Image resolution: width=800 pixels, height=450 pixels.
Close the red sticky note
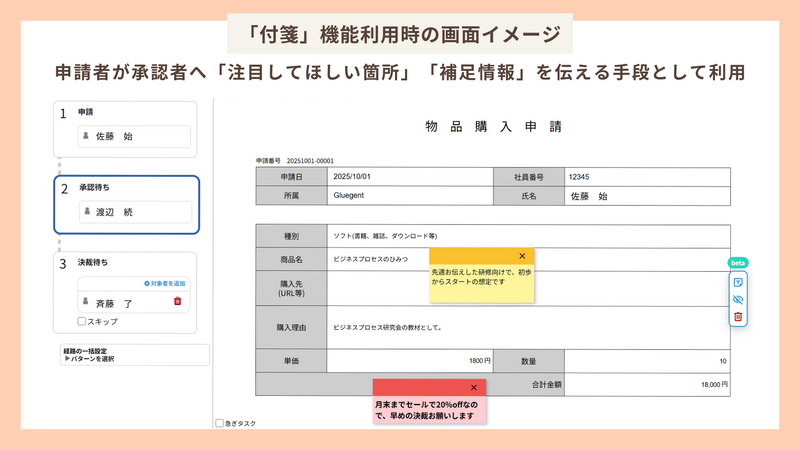(x=473, y=387)
